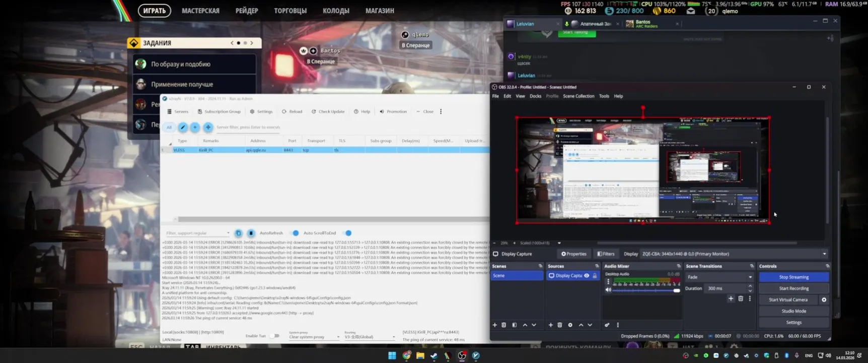Click Start Recording in OBS
The image size is (868, 363).
[x=793, y=288]
